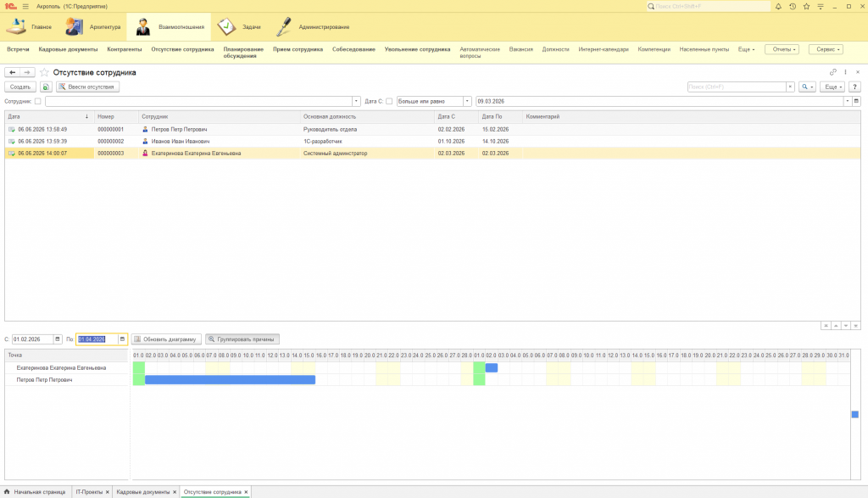868x498 pixels.
Task: Switch to the Кадровые документы tab
Action: [143, 492]
